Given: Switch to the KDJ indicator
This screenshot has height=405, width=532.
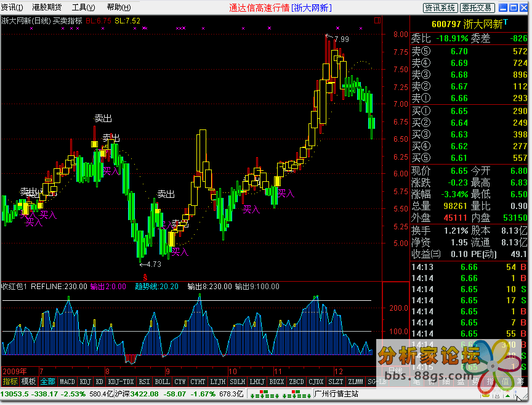Looking at the screenshot, I should point(85,382).
